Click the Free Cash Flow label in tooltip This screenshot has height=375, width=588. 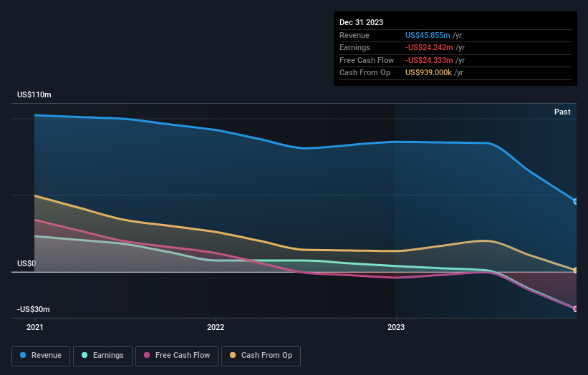pos(367,60)
